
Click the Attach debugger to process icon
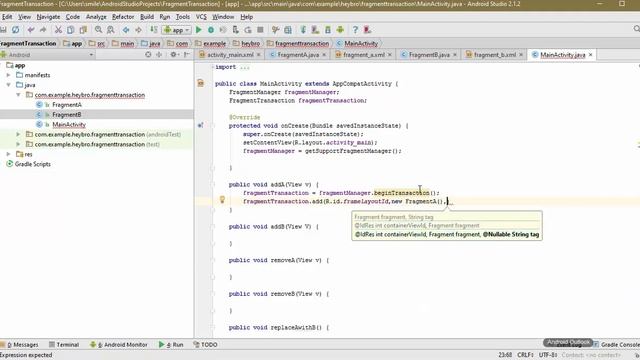(236, 30)
